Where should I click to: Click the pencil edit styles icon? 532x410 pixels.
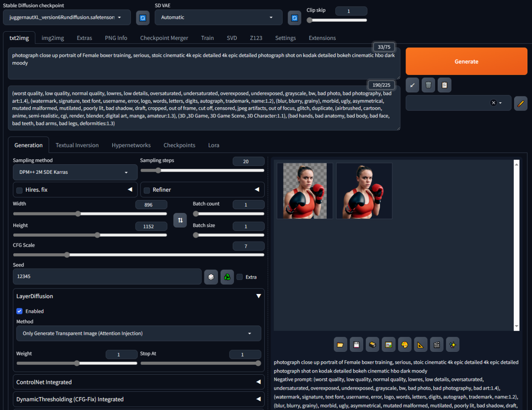point(520,103)
